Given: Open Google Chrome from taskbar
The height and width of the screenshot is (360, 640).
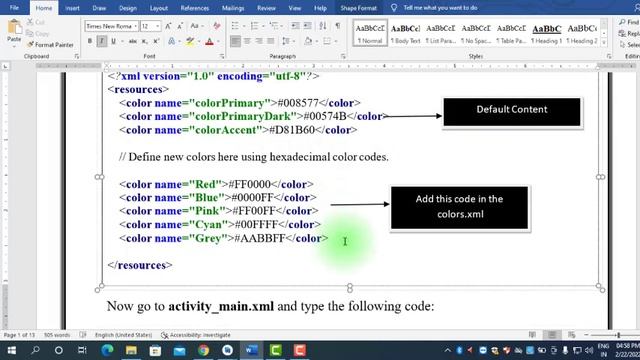Looking at the screenshot, I should click(203, 350).
